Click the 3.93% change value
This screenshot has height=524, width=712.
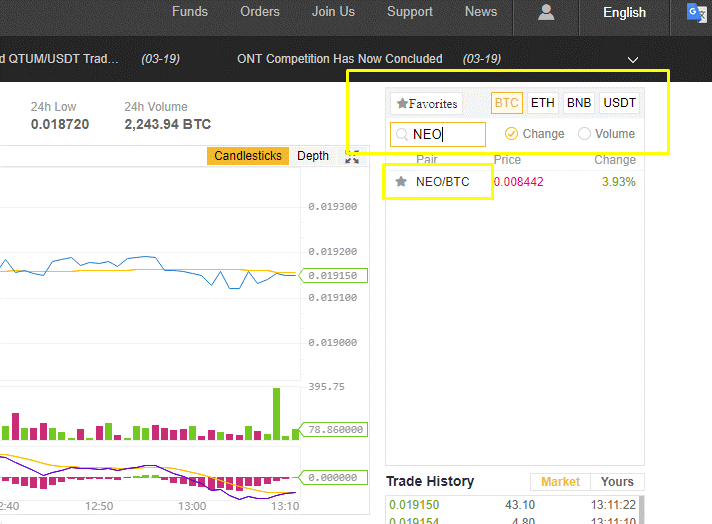[618, 182]
